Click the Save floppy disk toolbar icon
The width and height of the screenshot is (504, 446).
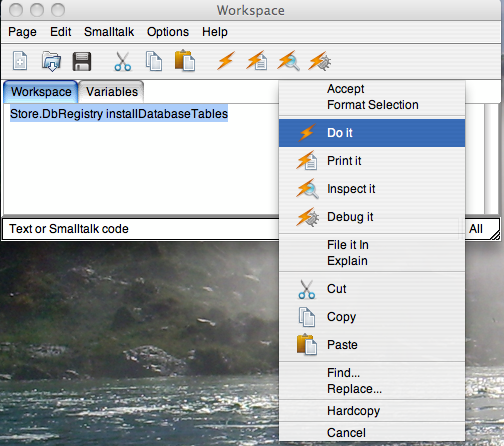click(x=82, y=61)
